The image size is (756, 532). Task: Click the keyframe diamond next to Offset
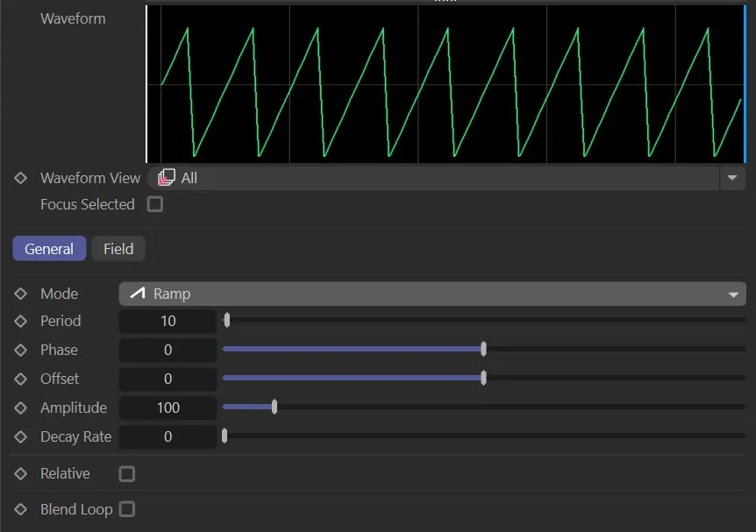pos(20,379)
